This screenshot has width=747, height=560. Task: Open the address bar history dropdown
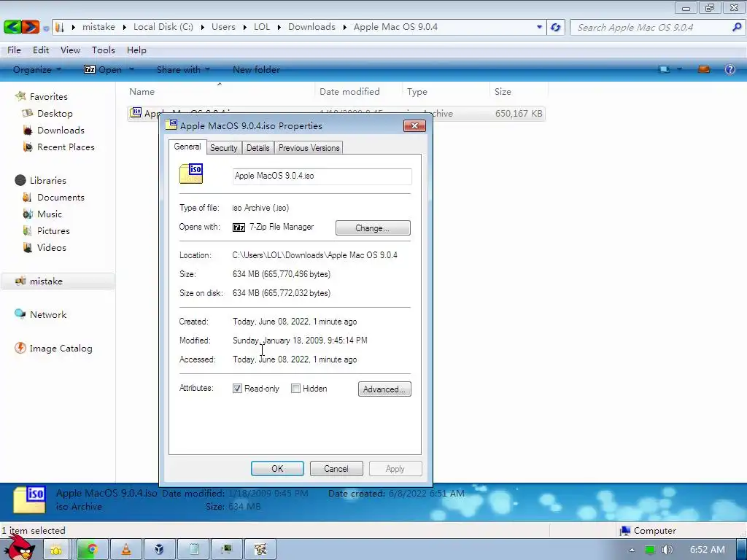539,27
